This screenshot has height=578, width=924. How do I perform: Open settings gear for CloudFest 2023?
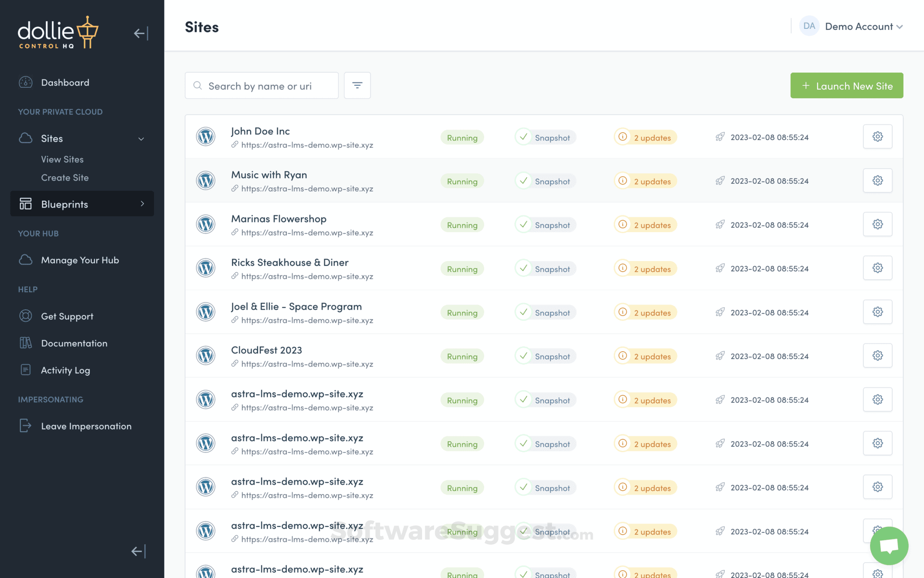(877, 356)
